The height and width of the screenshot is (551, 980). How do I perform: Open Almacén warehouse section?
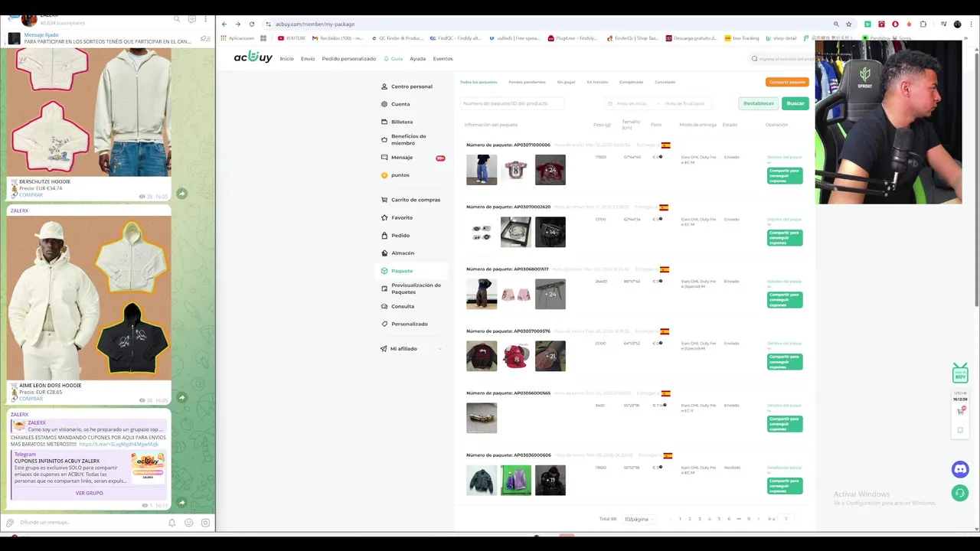(x=403, y=253)
